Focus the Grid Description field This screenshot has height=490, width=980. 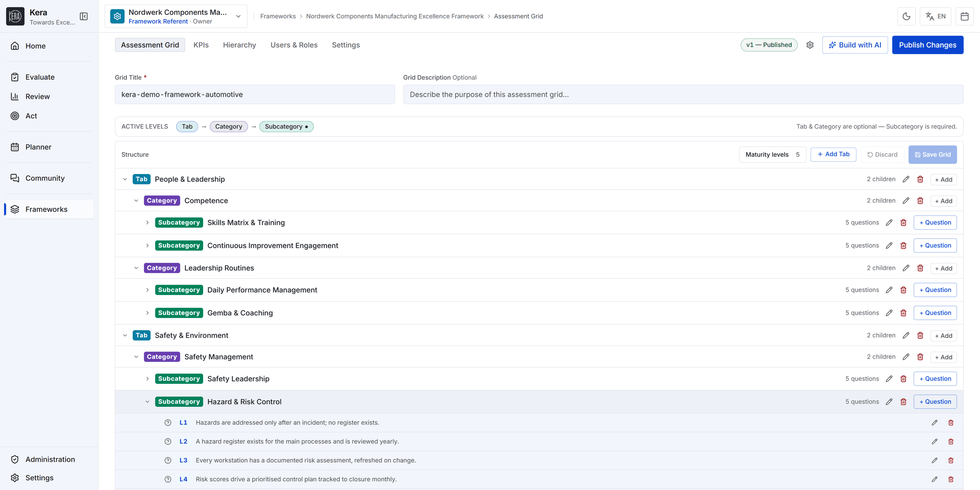coord(683,94)
